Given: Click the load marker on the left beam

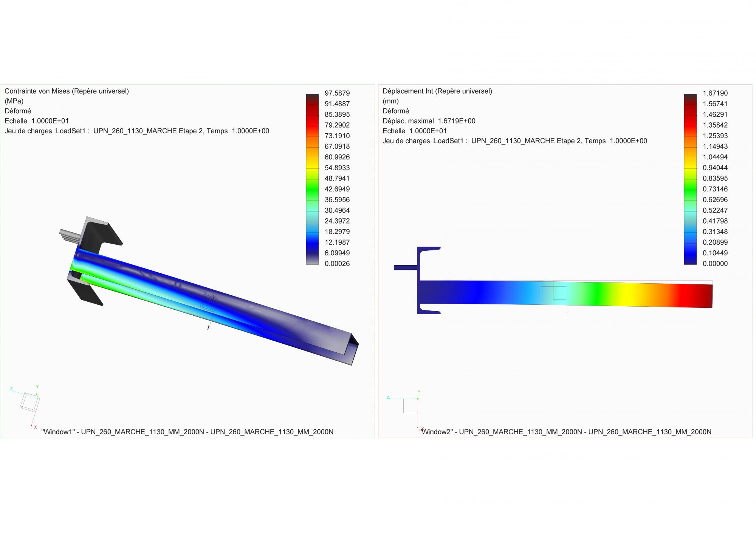Looking at the screenshot, I should pos(208,302).
